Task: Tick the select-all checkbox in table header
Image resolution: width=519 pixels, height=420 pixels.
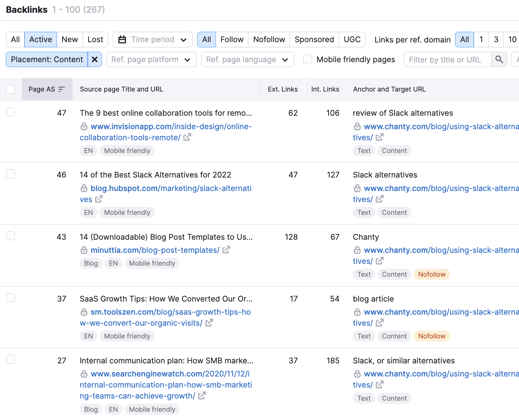Action: coord(11,89)
